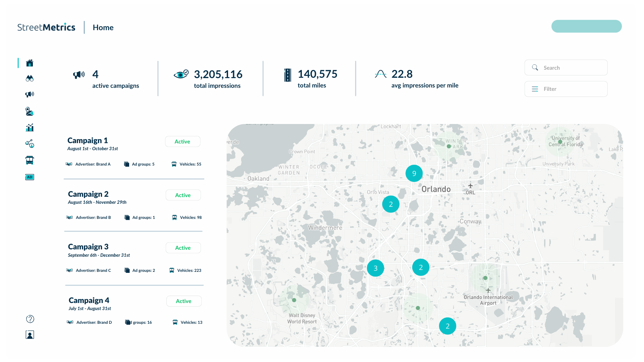
Task: Click the map cluster marker labeled 3
Action: pos(375,268)
